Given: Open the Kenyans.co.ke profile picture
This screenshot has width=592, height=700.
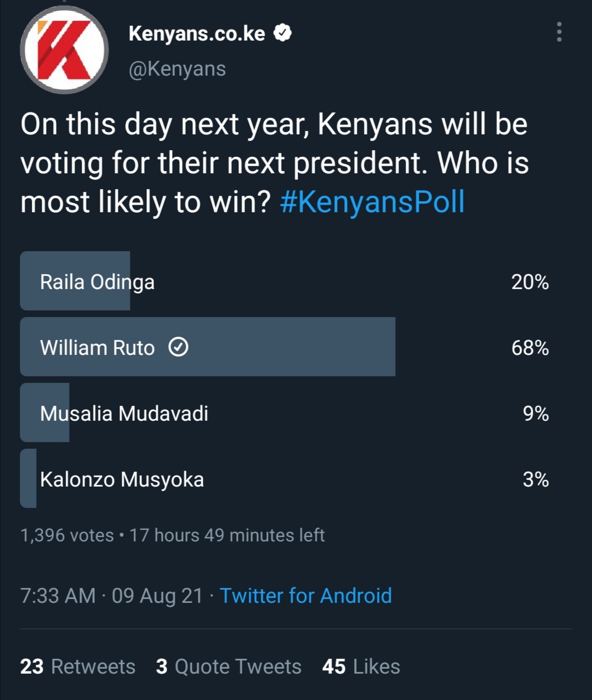Looking at the screenshot, I should coord(65,50).
